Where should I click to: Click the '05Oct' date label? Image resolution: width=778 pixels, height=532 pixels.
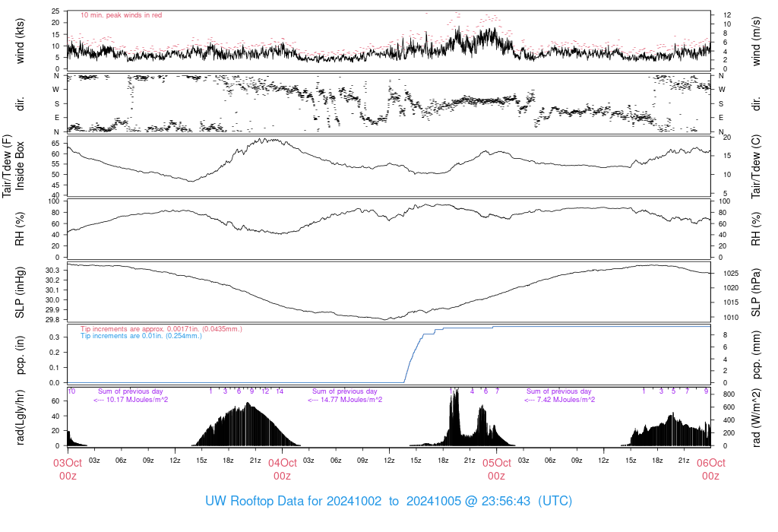coord(497,463)
